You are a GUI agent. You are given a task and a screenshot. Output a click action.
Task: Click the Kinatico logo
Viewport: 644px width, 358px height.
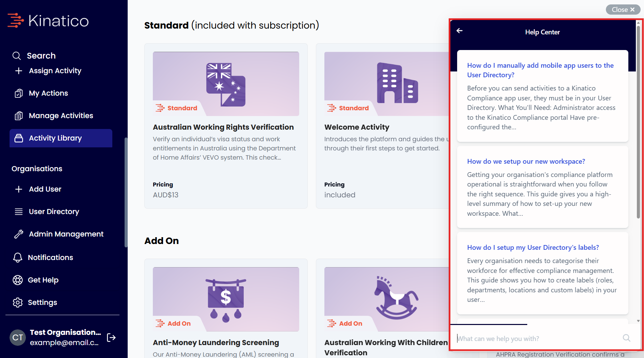(x=48, y=20)
